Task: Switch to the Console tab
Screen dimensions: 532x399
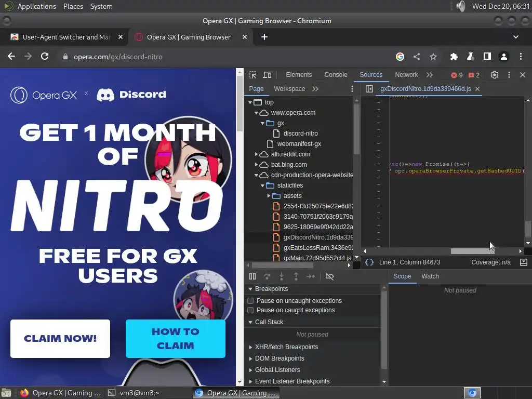Action: (336, 75)
